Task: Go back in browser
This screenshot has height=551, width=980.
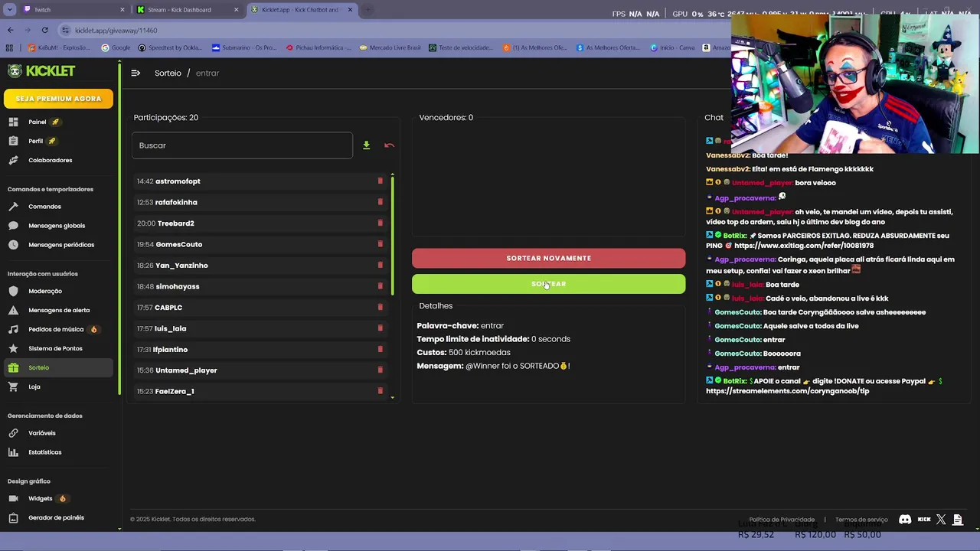Action: pos(10,30)
